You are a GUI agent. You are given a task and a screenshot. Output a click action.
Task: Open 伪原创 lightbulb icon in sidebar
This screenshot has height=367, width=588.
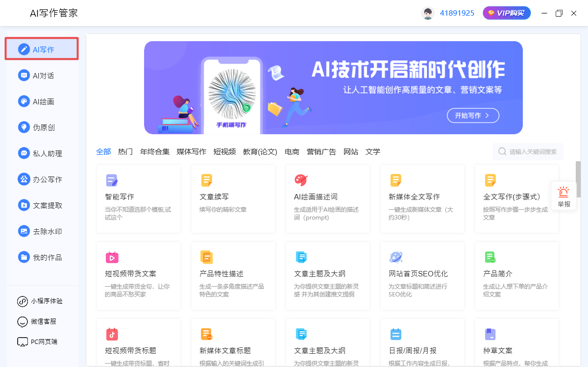[24, 127]
